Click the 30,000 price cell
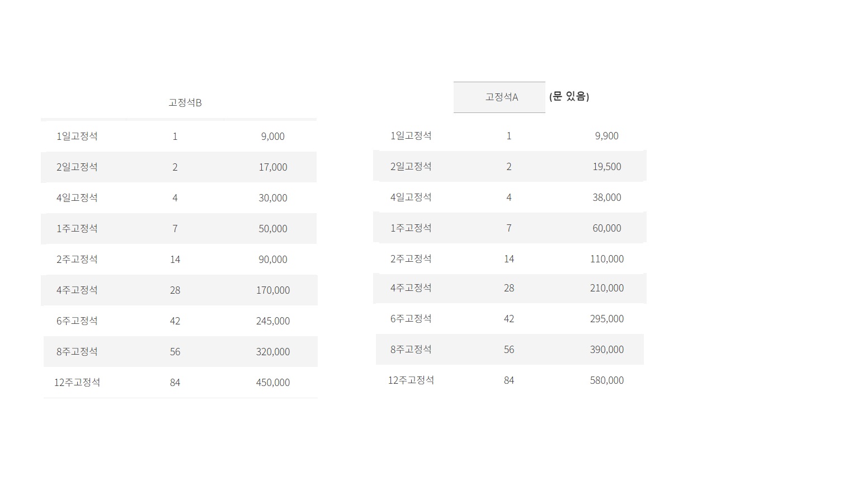The height and width of the screenshot is (504, 862). pyautogui.click(x=273, y=198)
